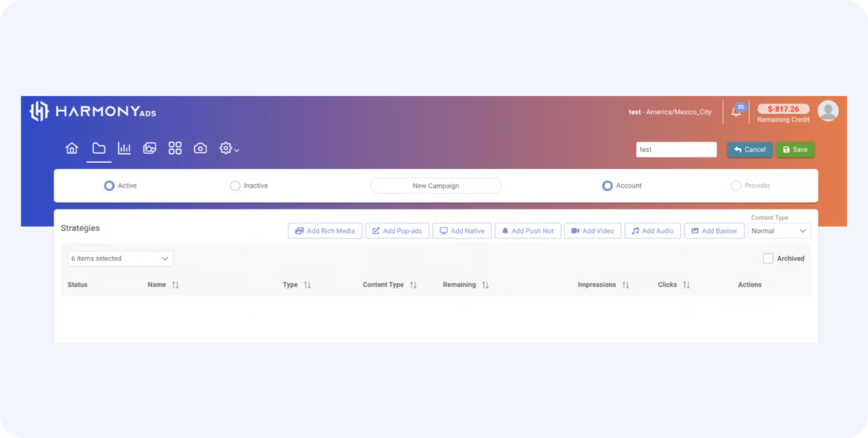Image resolution: width=868 pixels, height=438 pixels.
Task: Select the Active radio button
Action: coord(109,186)
